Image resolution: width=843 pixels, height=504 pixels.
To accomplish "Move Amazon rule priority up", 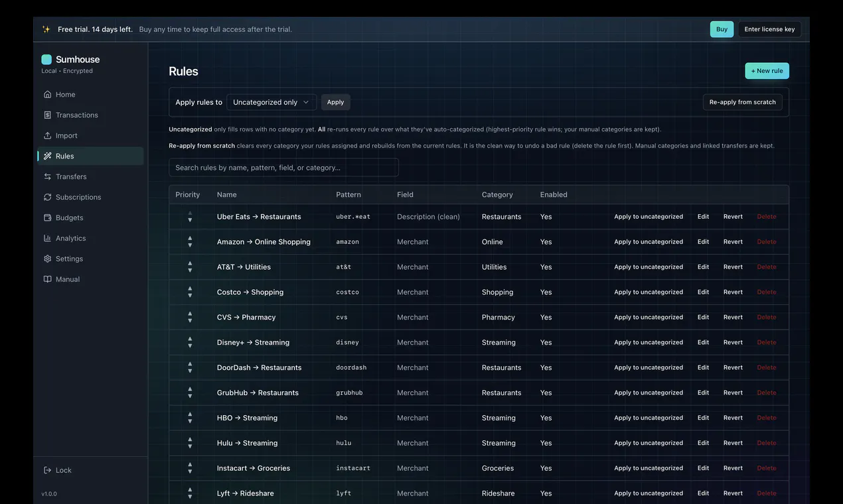I will click(x=190, y=238).
